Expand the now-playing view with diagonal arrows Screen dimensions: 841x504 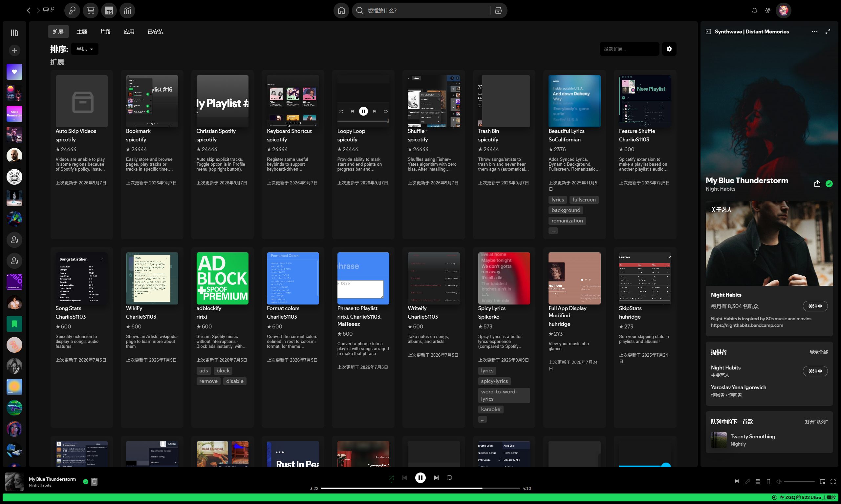828,31
